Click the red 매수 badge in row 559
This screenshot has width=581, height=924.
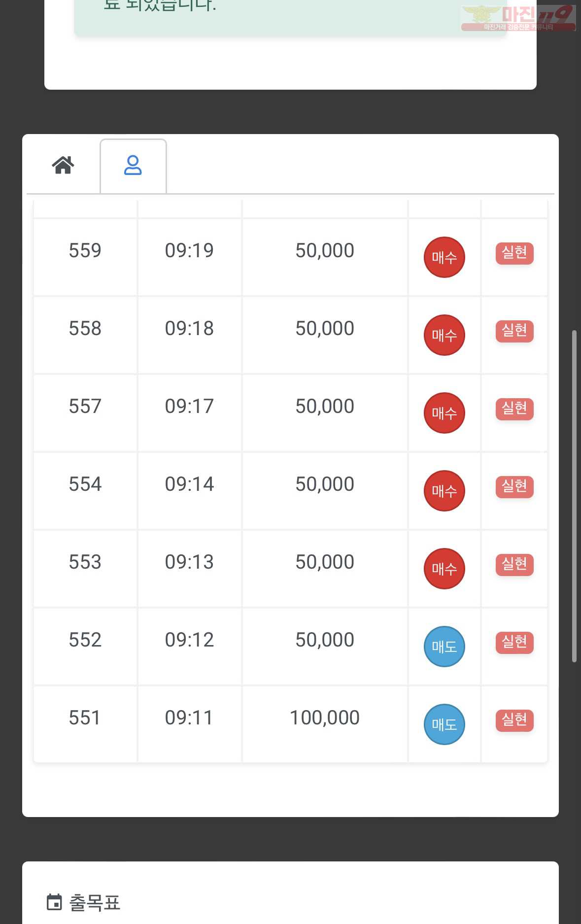tap(444, 257)
